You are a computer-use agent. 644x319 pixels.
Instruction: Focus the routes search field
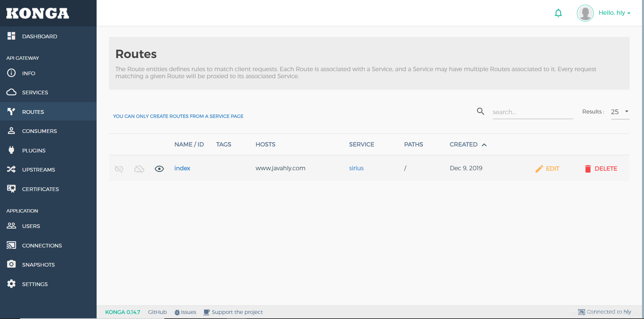pos(533,112)
